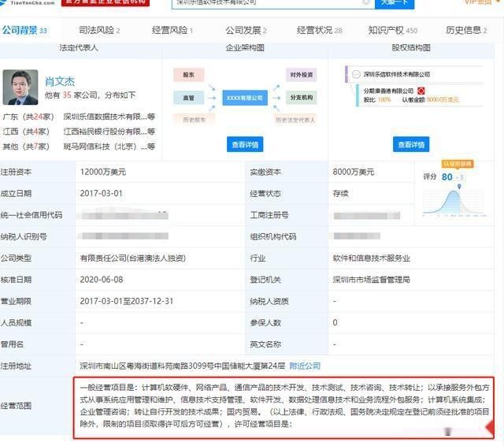Click the blue search button
The image size is (504, 446).
[395, 3]
